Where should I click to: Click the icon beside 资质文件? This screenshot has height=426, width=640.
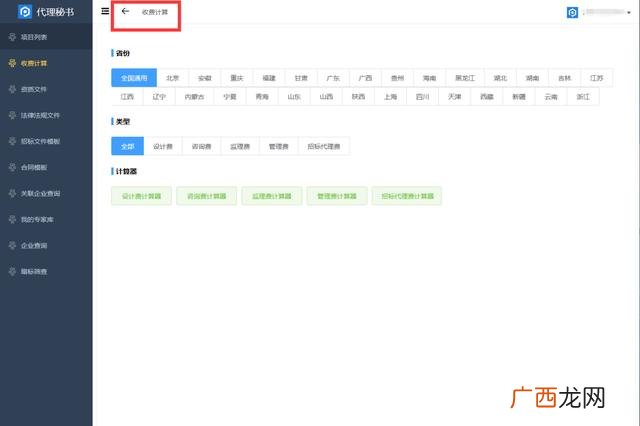12,89
